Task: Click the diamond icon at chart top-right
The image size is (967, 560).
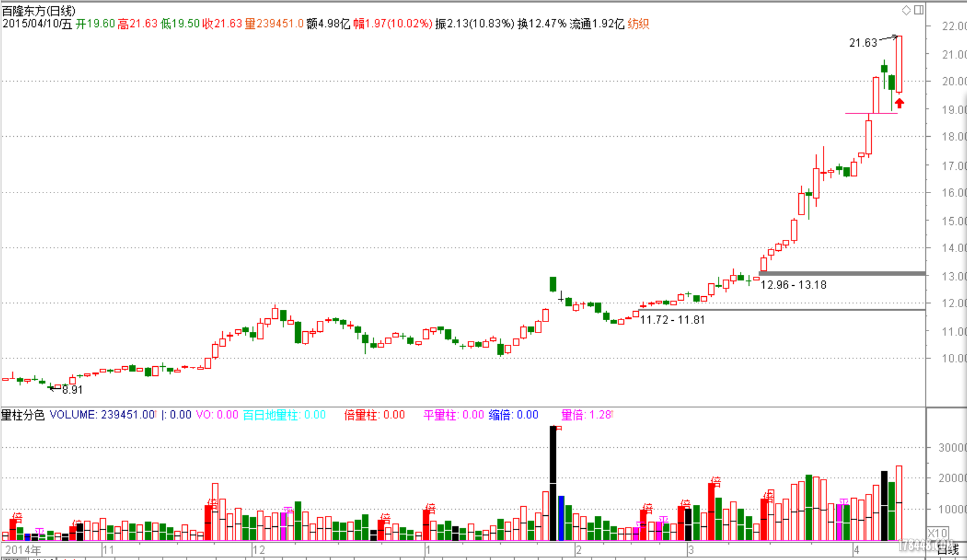Action: (x=906, y=10)
